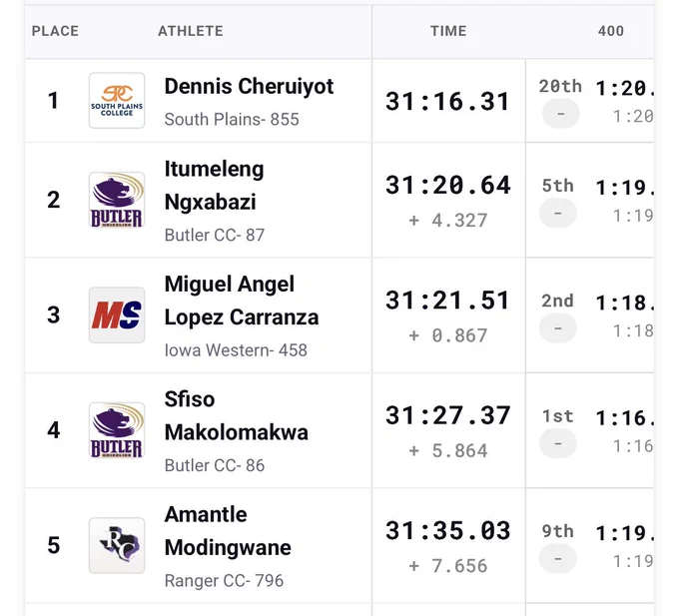This screenshot has height=616, width=679.
Task: View Miguel Angel Lopez Carranza profile
Action: point(242,301)
